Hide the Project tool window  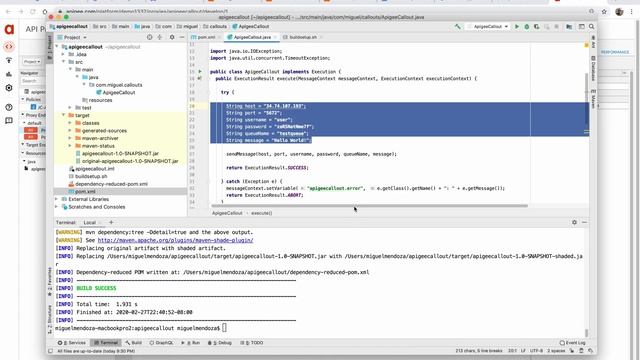pos(182,37)
